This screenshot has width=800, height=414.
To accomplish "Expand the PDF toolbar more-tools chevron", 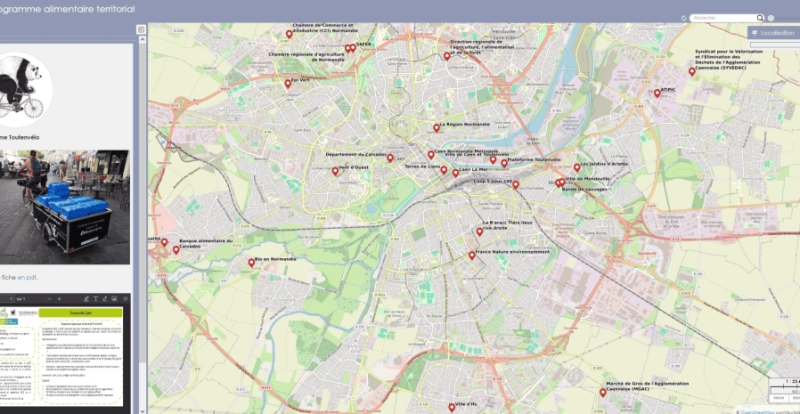I will click(x=127, y=299).
